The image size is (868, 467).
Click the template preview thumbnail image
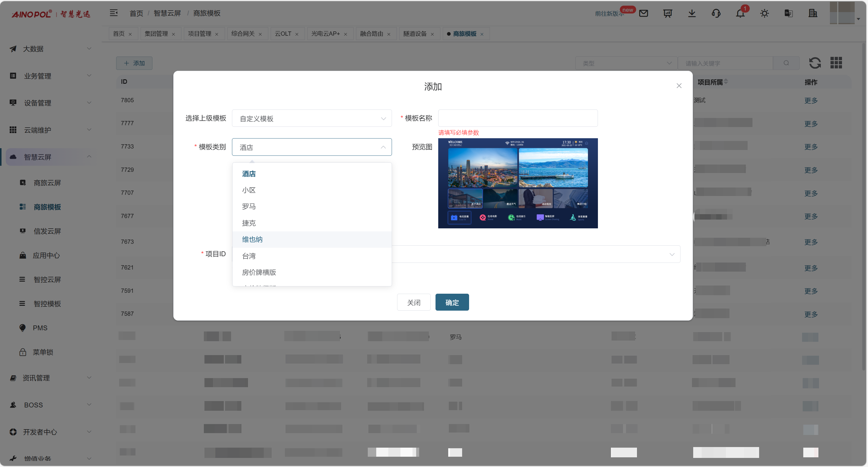[x=517, y=183]
